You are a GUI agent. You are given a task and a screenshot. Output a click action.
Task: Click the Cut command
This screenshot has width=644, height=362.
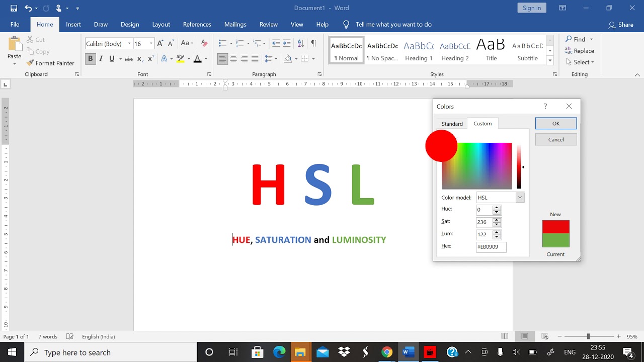pos(35,40)
